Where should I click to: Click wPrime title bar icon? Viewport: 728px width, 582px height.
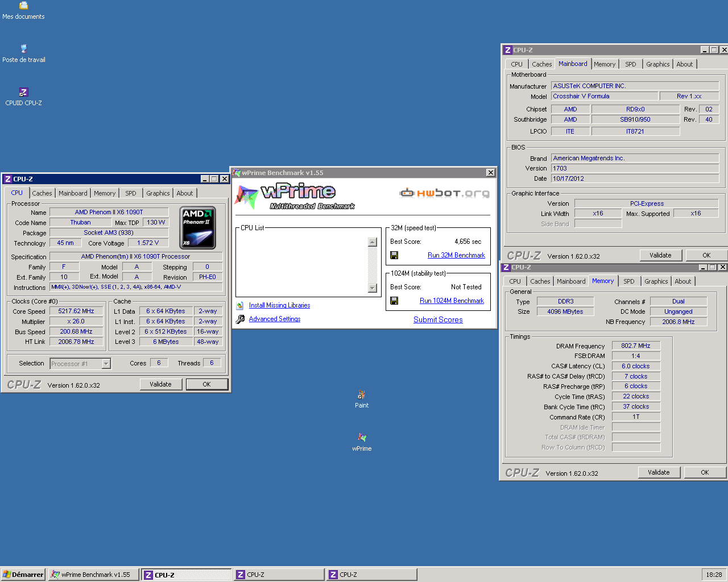(237, 173)
